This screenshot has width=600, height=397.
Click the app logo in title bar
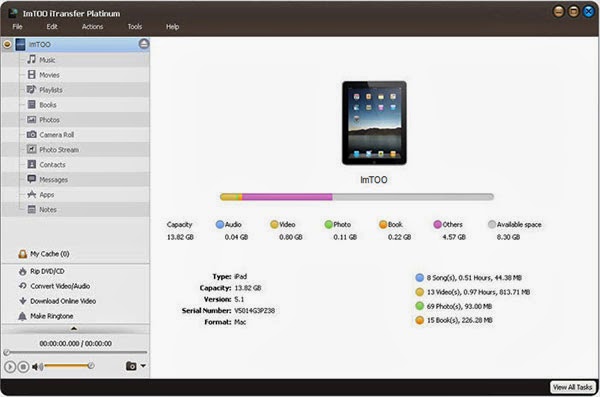click(13, 13)
